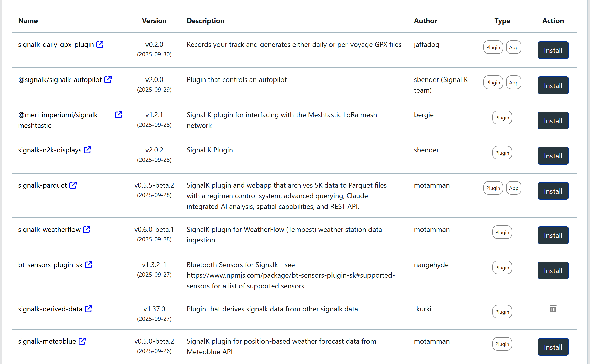Open external link for signalk-derived-data
590x364 pixels.
(88, 309)
